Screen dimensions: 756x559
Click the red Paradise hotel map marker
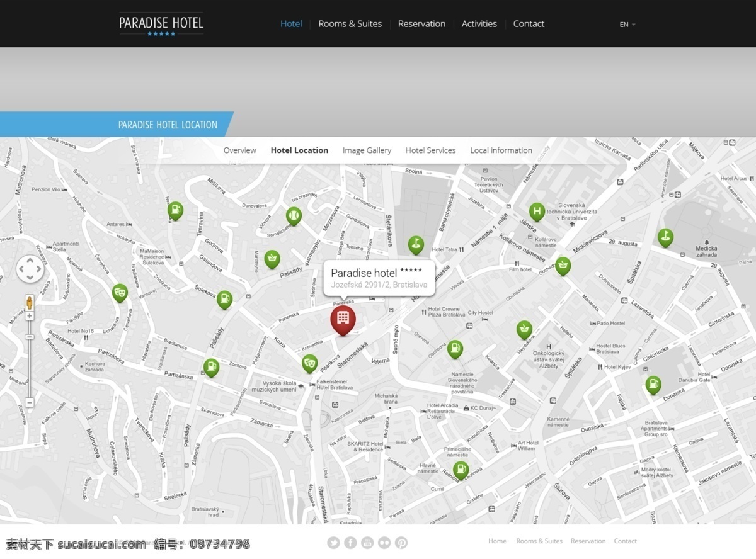pos(343,319)
